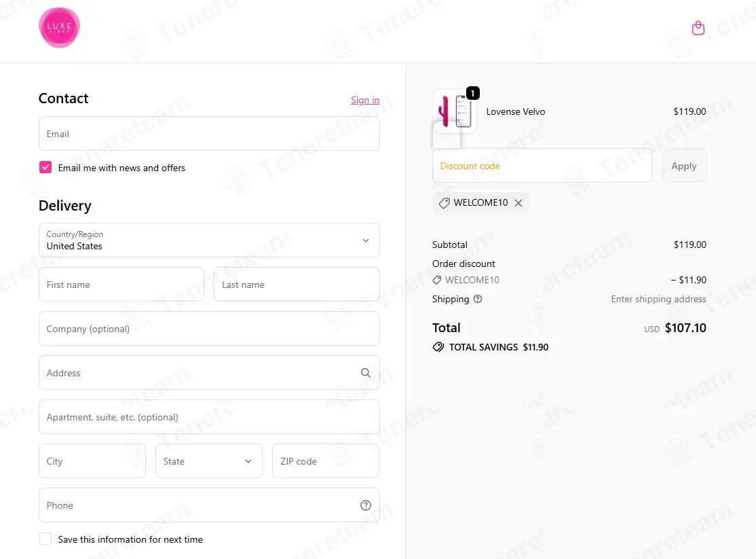Open the Country/Region dropdown

209,240
